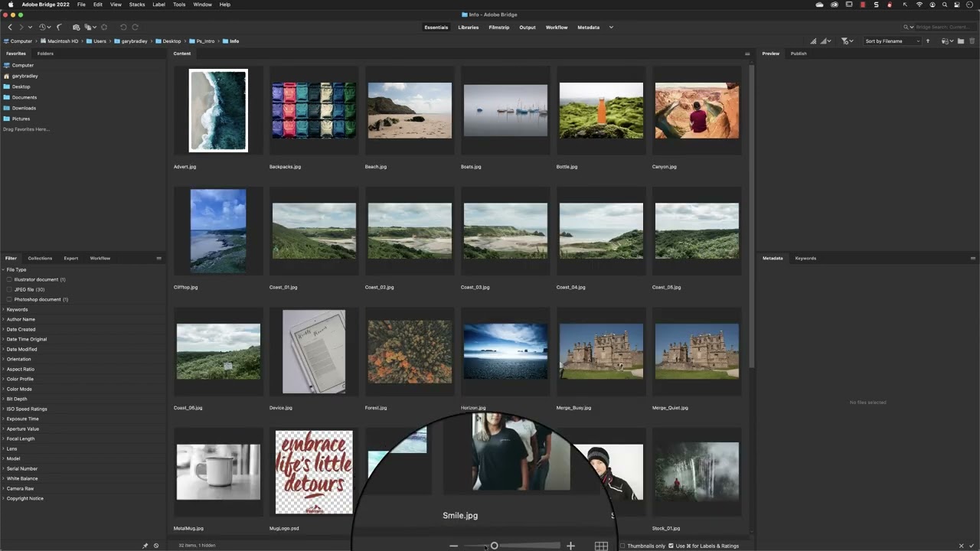Expand the Keywords filter section

point(17,309)
